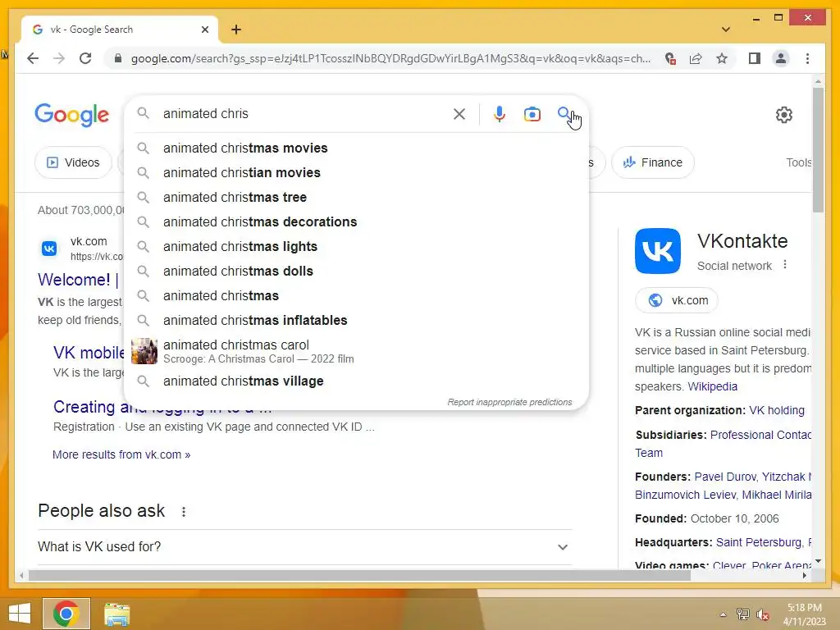Image resolution: width=840 pixels, height=630 pixels.
Task: Open 'Saint Petersburg' headquarters link
Action: pyautogui.click(x=759, y=543)
